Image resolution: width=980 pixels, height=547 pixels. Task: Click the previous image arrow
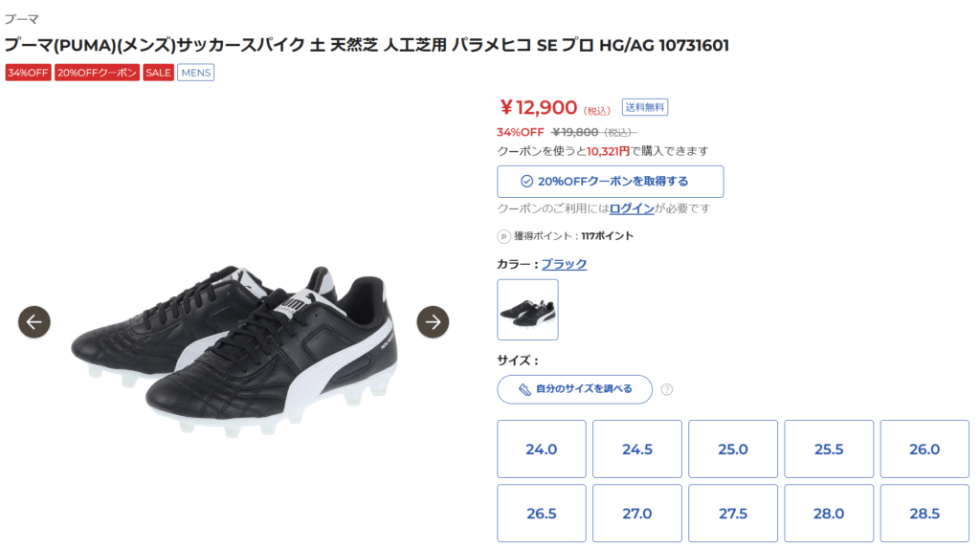point(34,322)
